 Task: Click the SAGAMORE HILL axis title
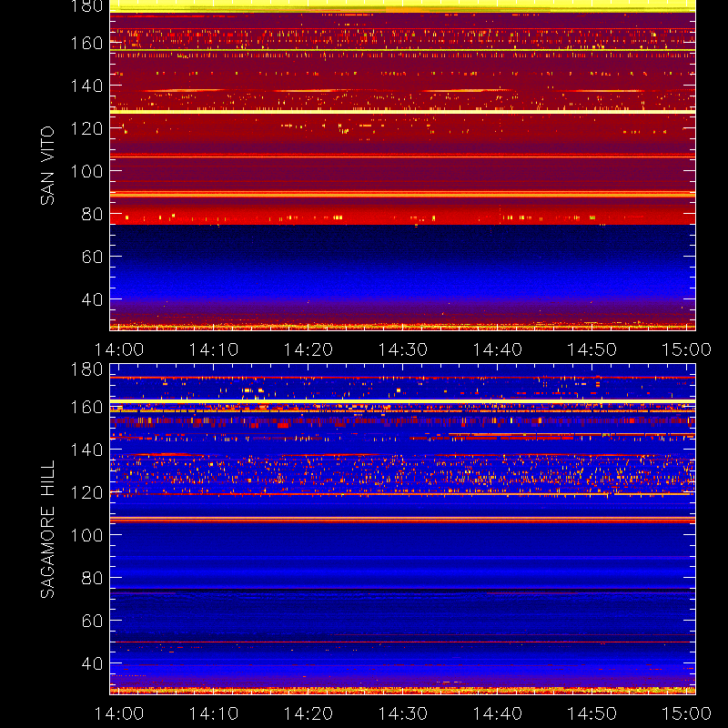[47, 530]
